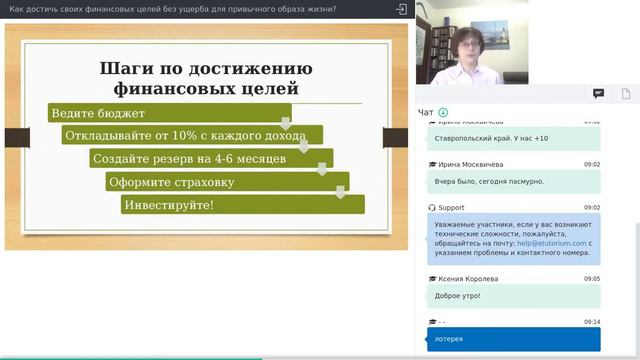Screen dimensions: 640x360
Task: Click the slide heading 'Шаги по достижению финансовых целей'
Action: click(206, 78)
